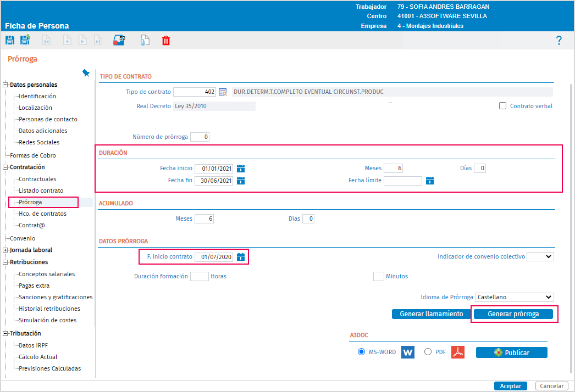The height and width of the screenshot is (392, 575).
Task: Collapse the Tributación tree node
Action: pos(5,333)
